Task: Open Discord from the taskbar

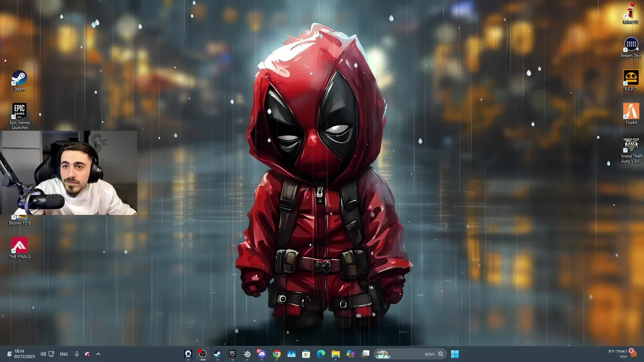Action: [262, 354]
